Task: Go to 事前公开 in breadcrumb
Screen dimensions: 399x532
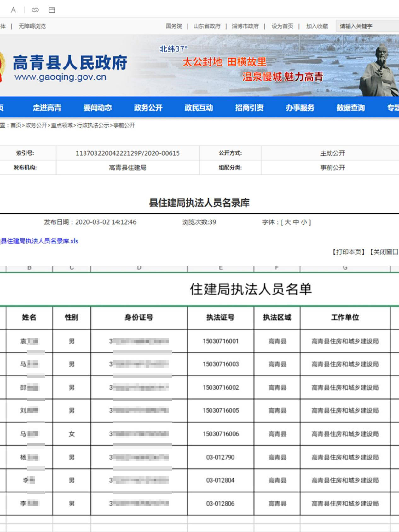Action: [124, 125]
